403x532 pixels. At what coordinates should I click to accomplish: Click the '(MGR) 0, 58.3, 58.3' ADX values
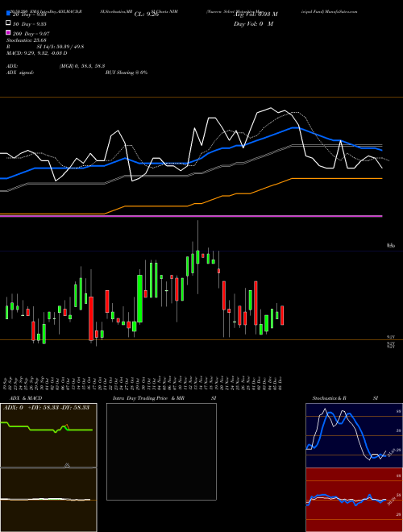82,66
